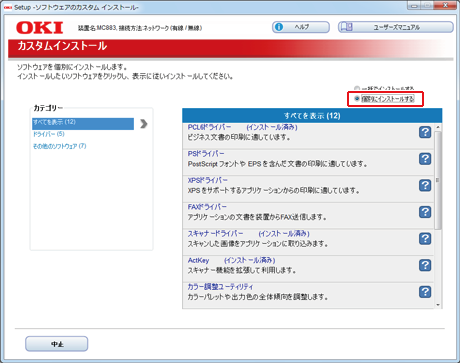Click the book icon for user manual
This screenshot has height=363, width=460.
(347, 27)
